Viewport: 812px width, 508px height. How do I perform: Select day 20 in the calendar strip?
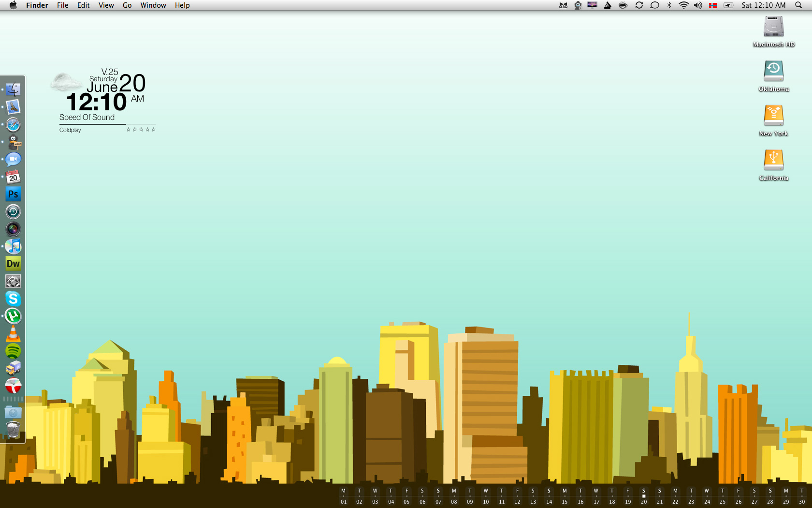(644, 496)
